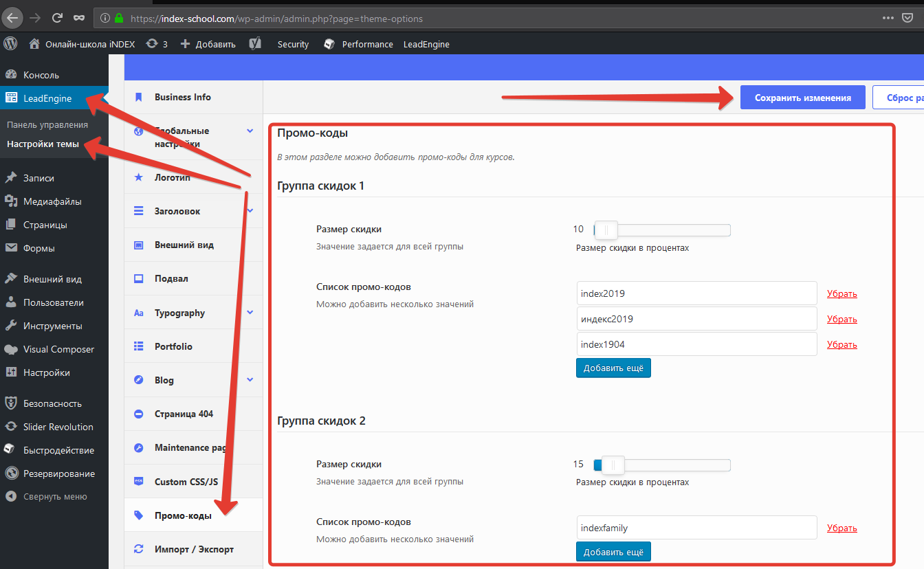
Task: Open the Portfolio settings tab
Action: (173, 346)
